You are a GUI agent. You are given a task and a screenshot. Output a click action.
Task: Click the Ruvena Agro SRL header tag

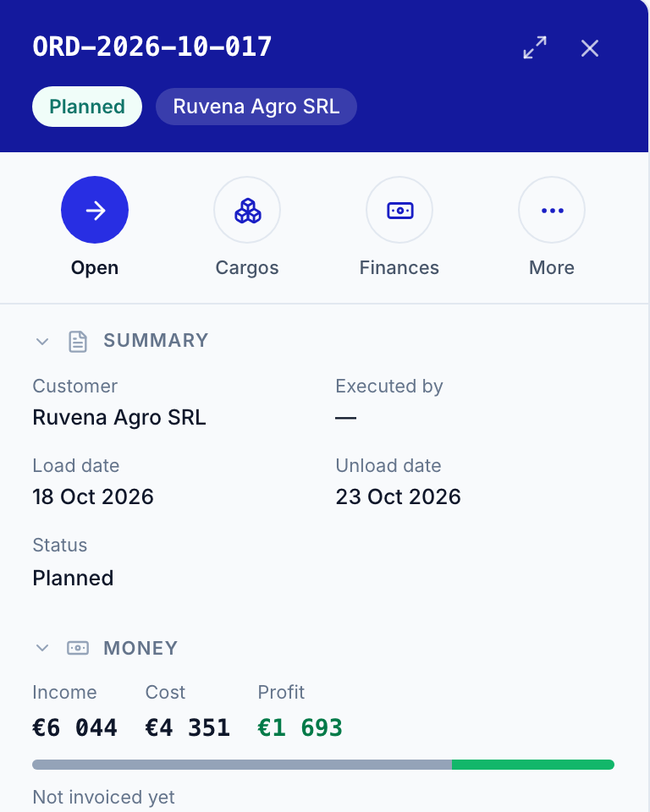[256, 107]
